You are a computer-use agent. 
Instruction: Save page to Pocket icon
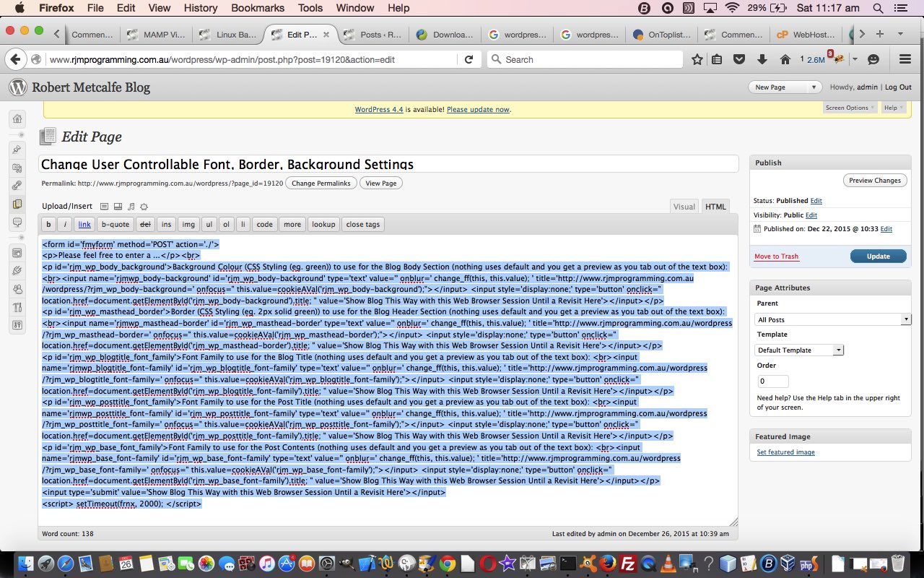point(739,59)
